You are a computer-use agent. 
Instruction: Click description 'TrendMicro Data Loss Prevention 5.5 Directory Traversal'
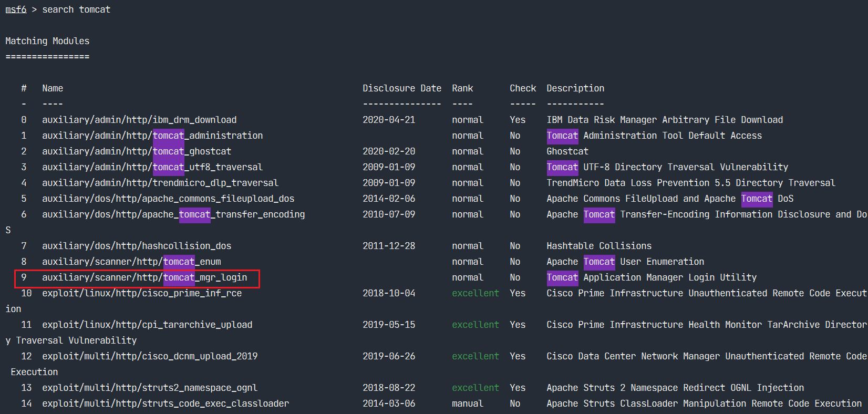[x=691, y=183]
